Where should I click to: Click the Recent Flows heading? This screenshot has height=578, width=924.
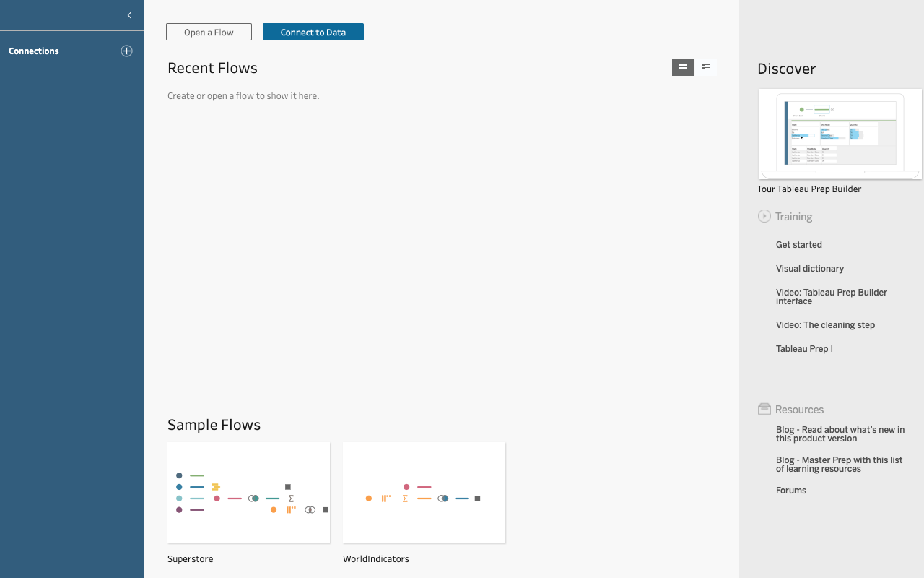click(212, 68)
